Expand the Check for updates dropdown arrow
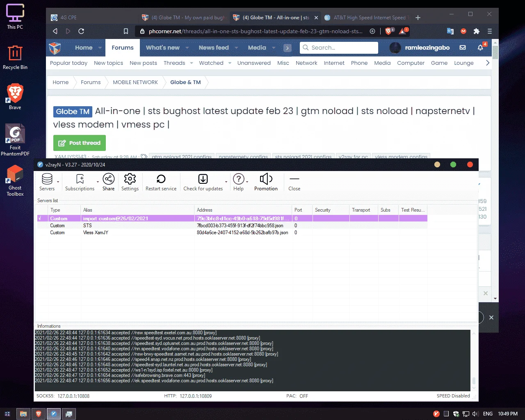 point(226,182)
